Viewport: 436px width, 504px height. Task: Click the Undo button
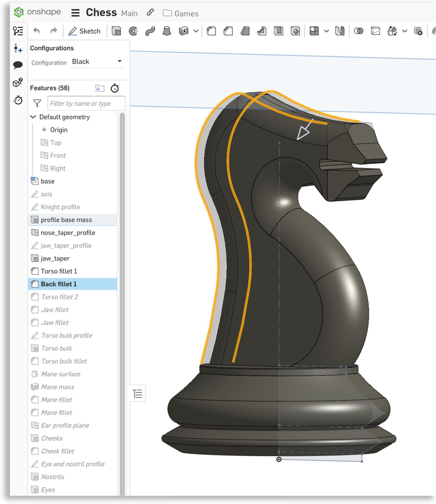click(37, 31)
